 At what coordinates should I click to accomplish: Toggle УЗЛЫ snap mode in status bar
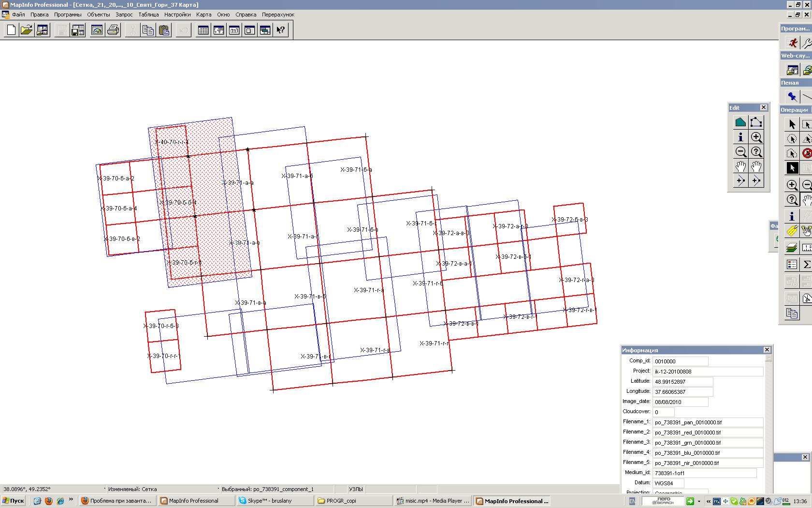(356, 489)
